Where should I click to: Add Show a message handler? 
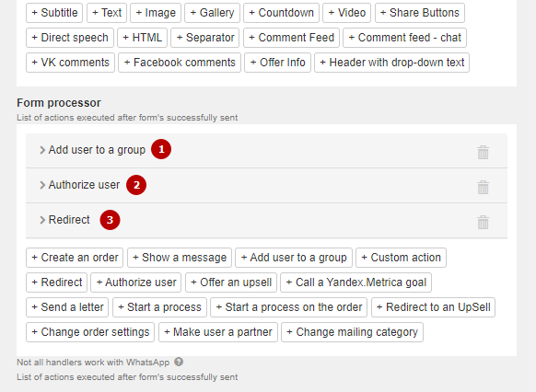(180, 258)
